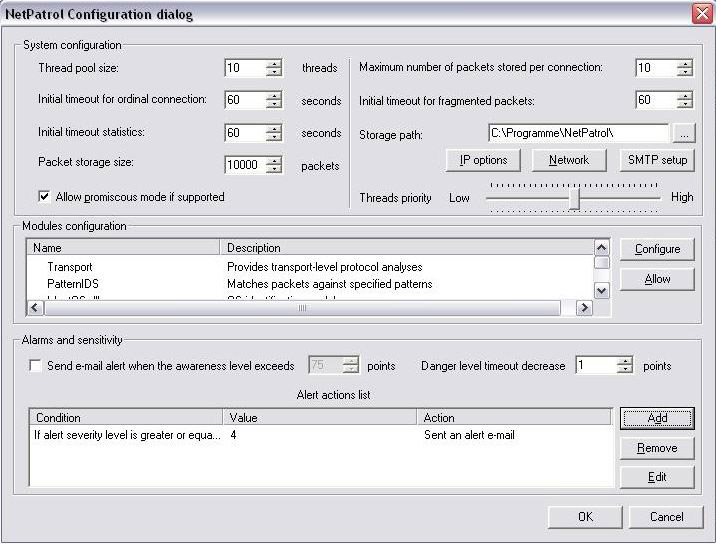This screenshot has height=544, width=716.
Task: Increase Initial timeout statistics up arrow
Action: (274, 129)
